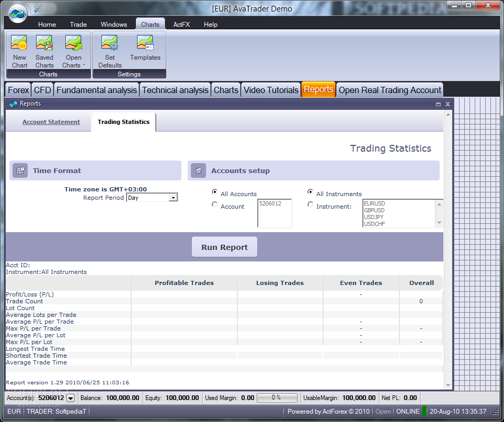
Task: Click the green online status indicator
Action: point(425,412)
